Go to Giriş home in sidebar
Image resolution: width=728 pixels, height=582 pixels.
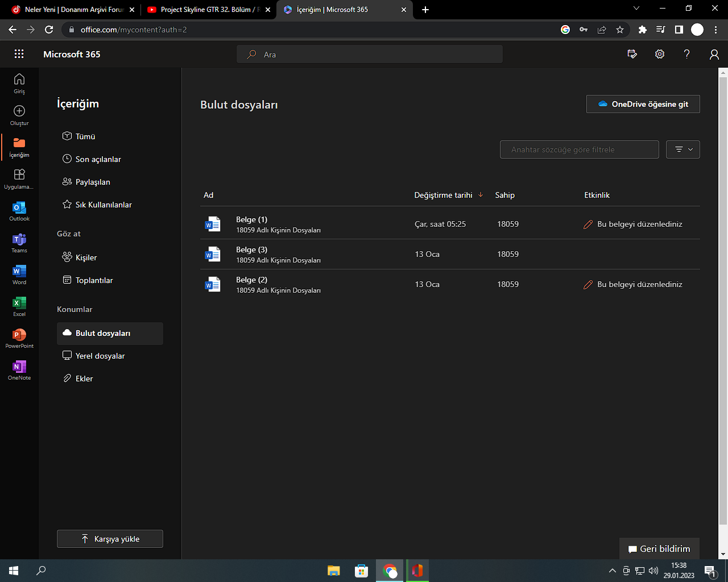tap(19, 84)
